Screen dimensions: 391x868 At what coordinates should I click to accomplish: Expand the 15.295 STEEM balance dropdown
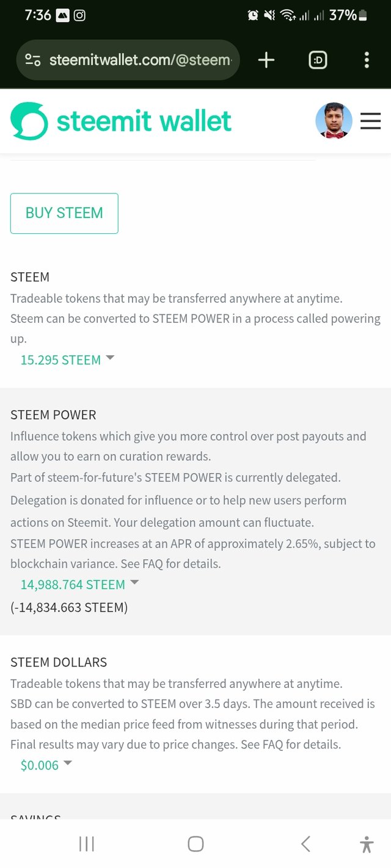coord(67,360)
